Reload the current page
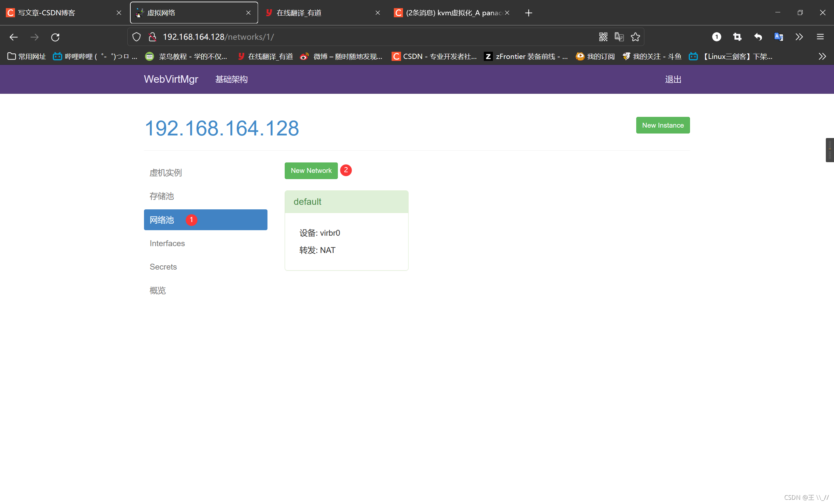This screenshot has width=834, height=504. (55, 37)
